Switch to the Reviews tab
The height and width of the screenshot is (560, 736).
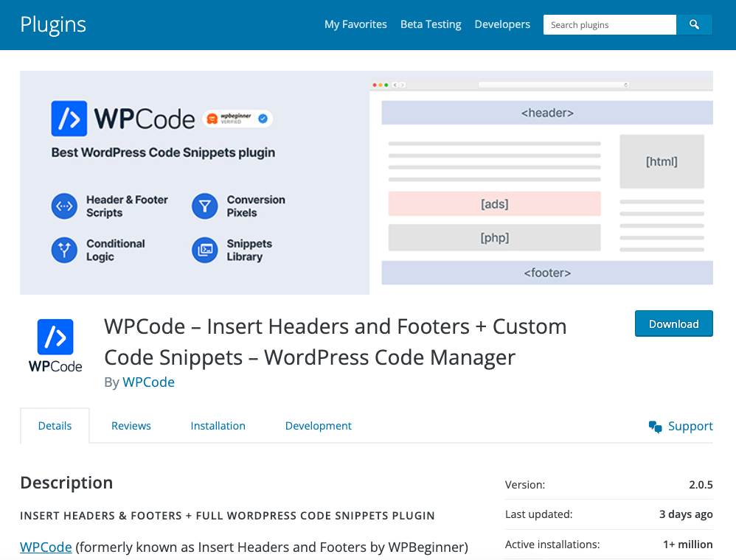(131, 426)
